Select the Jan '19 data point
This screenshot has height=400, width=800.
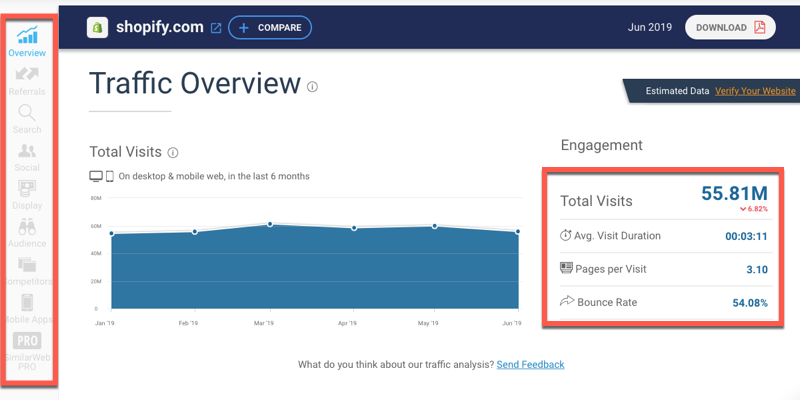[x=111, y=234]
